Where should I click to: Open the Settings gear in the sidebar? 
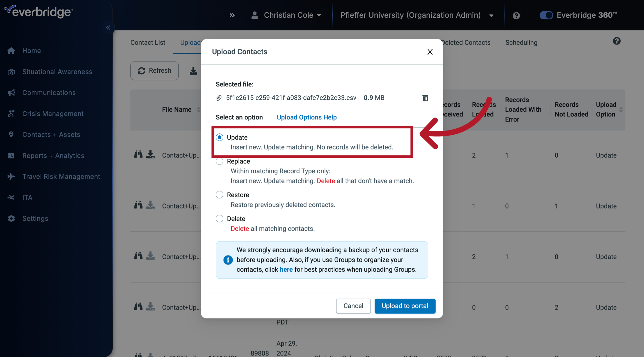click(x=35, y=218)
